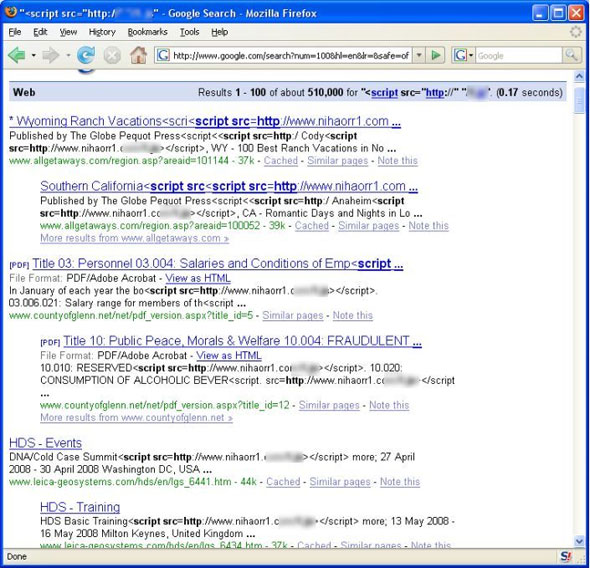
Task: Click Similar pages for title_id=12 result
Action: tap(329, 405)
